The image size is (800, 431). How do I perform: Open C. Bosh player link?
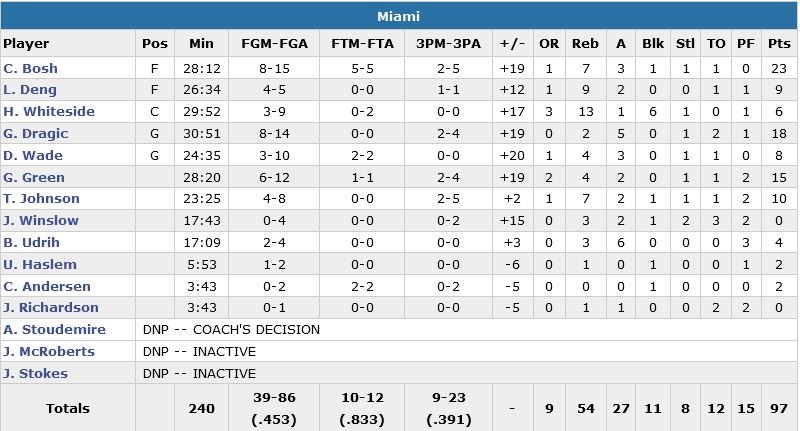(31, 69)
